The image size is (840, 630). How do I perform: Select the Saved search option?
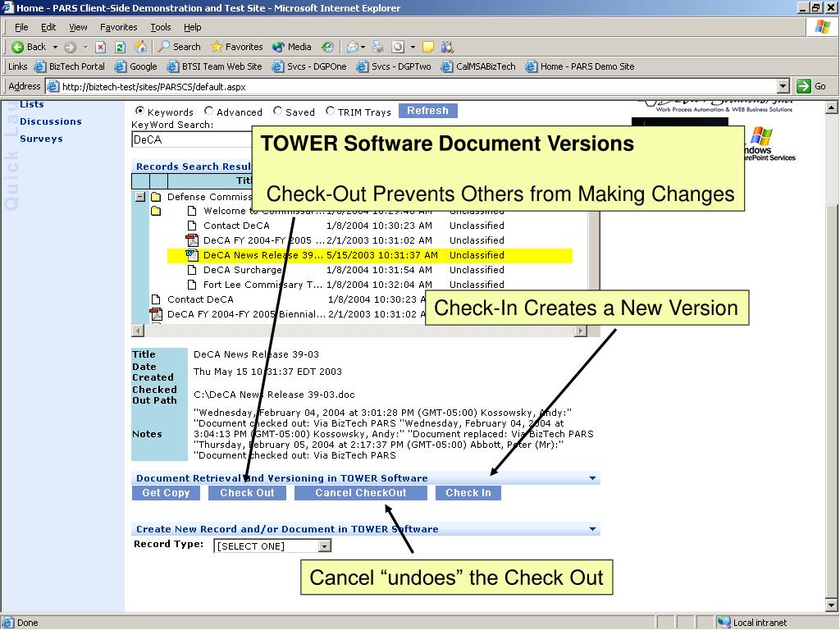(277, 111)
